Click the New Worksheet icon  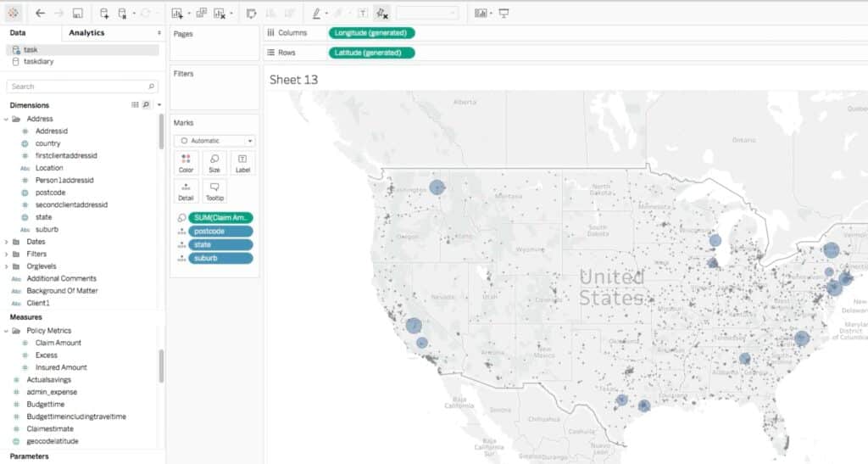click(x=176, y=14)
